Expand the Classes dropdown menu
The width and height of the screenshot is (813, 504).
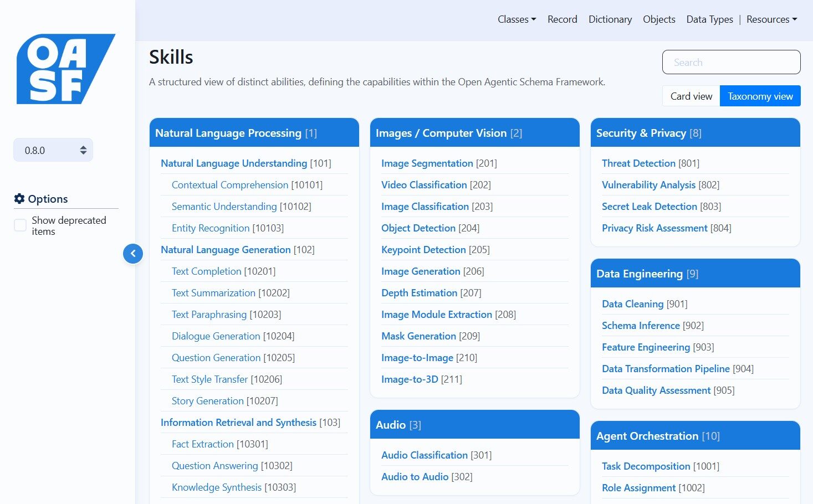pos(517,19)
